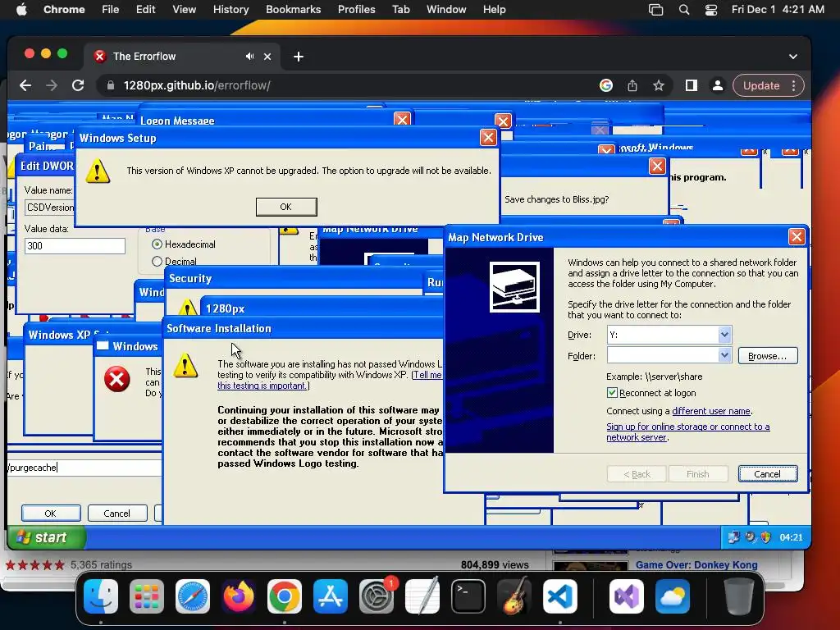Click the Google icon in address bar
This screenshot has width=840, height=630.
(606, 85)
